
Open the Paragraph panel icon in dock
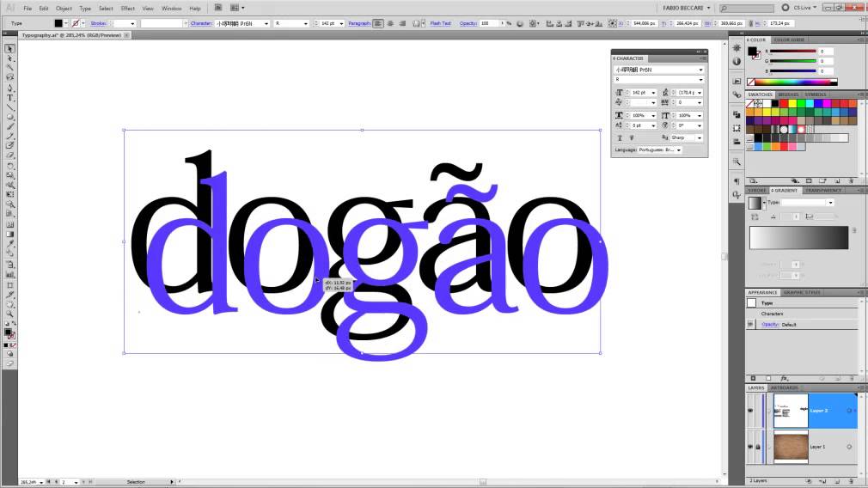coord(737,181)
